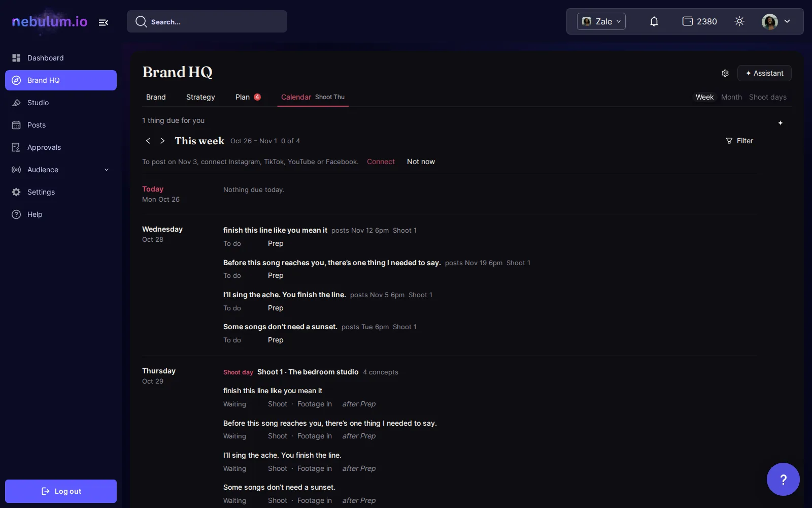Focus the Search input field
The width and height of the screenshot is (812, 508).
207,21
